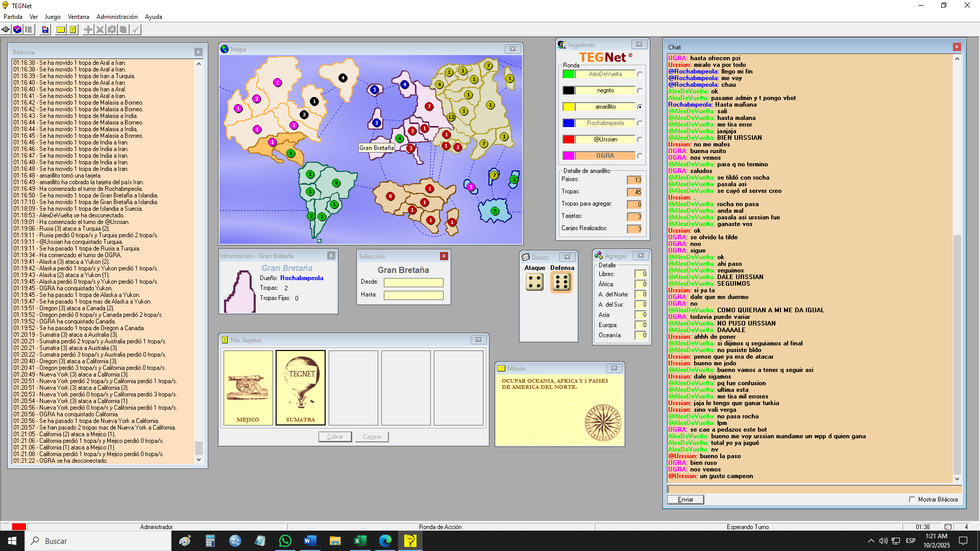Click the yellow mission card toolbar icon
Screen dimensions: 980x551
61,30
